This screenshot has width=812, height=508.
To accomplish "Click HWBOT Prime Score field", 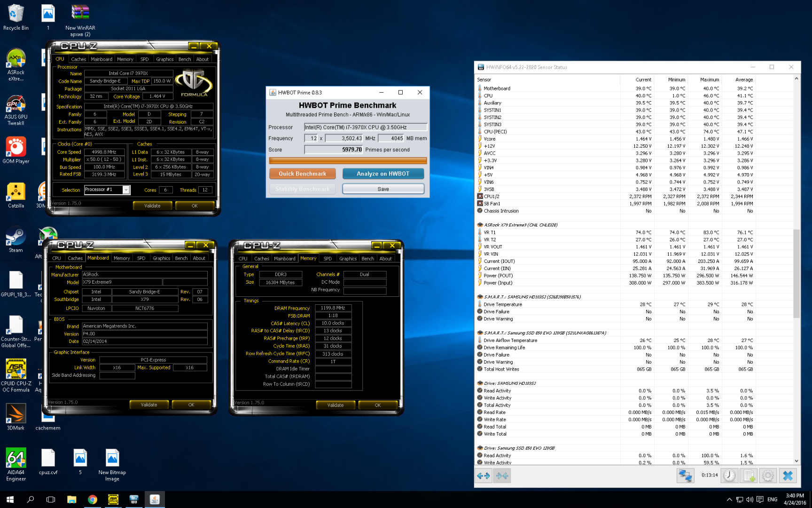I will (x=334, y=150).
